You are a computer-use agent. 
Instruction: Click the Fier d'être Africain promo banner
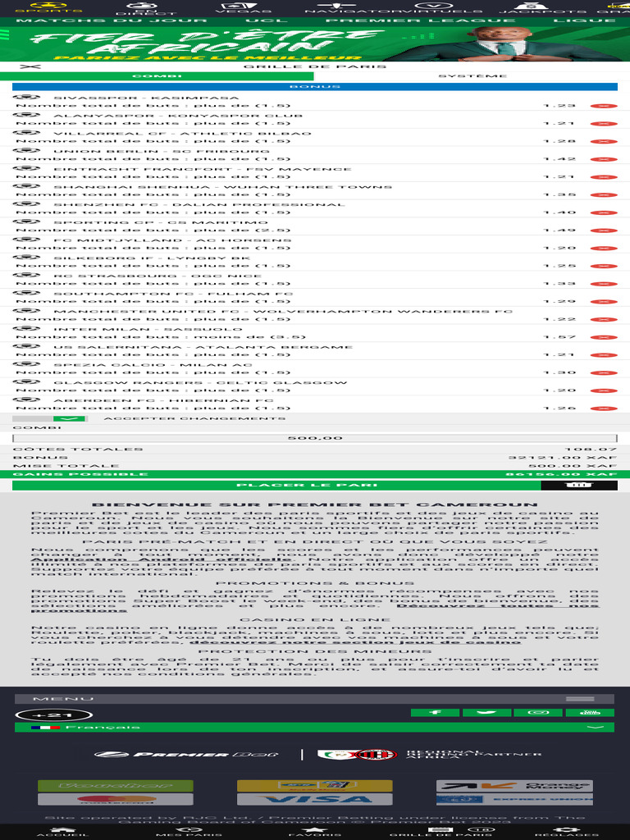click(x=315, y=43)
